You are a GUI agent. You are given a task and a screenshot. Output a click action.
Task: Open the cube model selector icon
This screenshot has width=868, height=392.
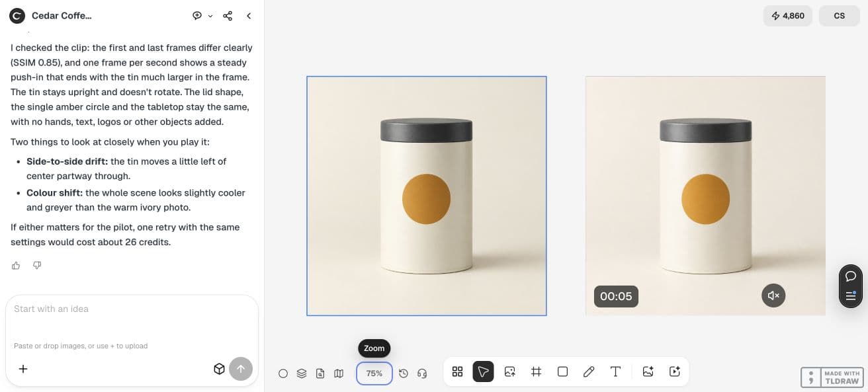tap(220, 369)
